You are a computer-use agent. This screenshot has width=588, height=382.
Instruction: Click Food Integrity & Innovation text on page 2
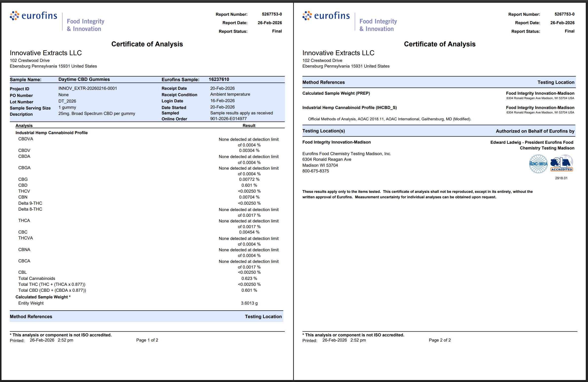[x=378, y=25]
